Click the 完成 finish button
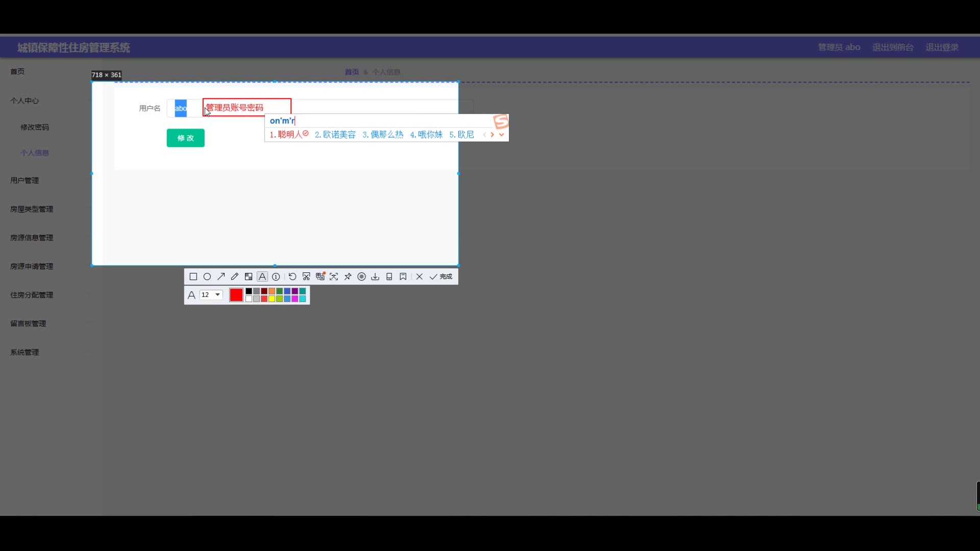The height and width of the screenshot is (551, 980). pos(442,277)
